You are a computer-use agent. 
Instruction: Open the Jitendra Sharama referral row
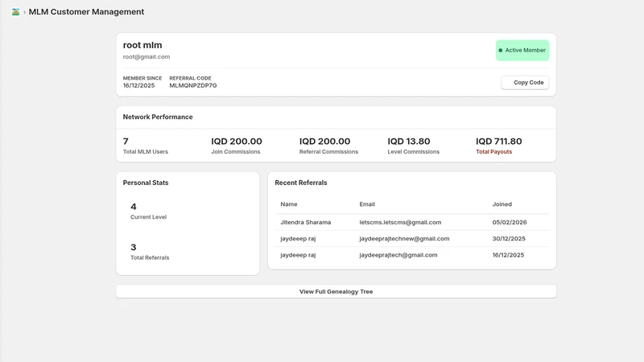click(412, 222)
